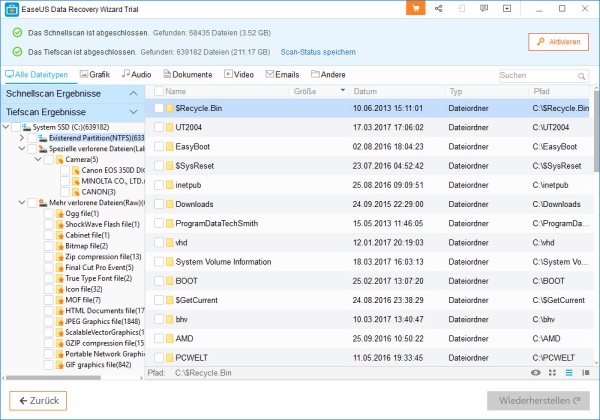Expand the Existierend Partition(NTFS) node
The image size is (600, 420).
(x=22, y=138)
